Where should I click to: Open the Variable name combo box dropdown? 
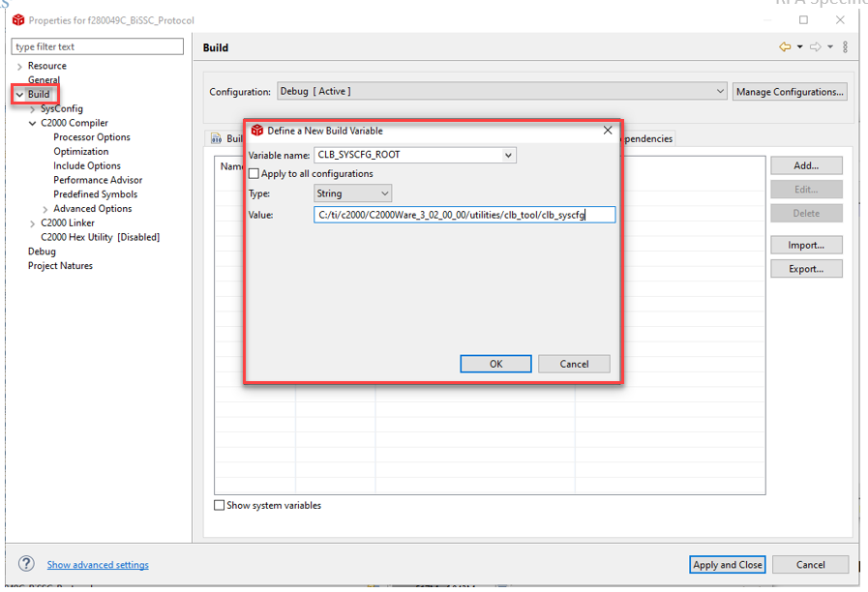[509, 155]
